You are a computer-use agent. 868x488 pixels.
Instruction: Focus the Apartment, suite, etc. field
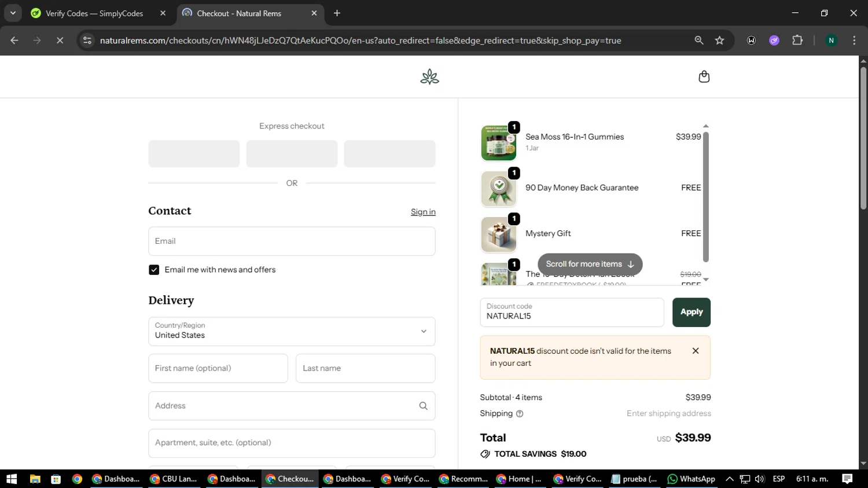coord(292,443)
